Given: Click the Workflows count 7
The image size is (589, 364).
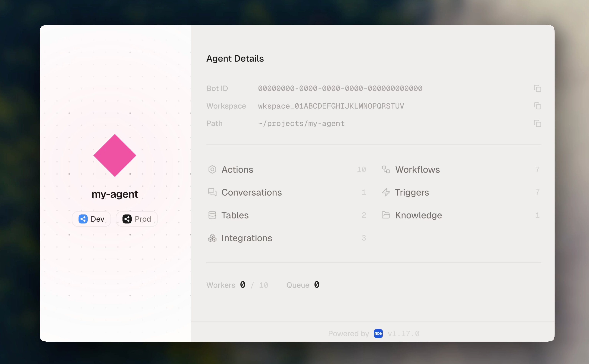Looking at the screenshot, I should [537, 169].
